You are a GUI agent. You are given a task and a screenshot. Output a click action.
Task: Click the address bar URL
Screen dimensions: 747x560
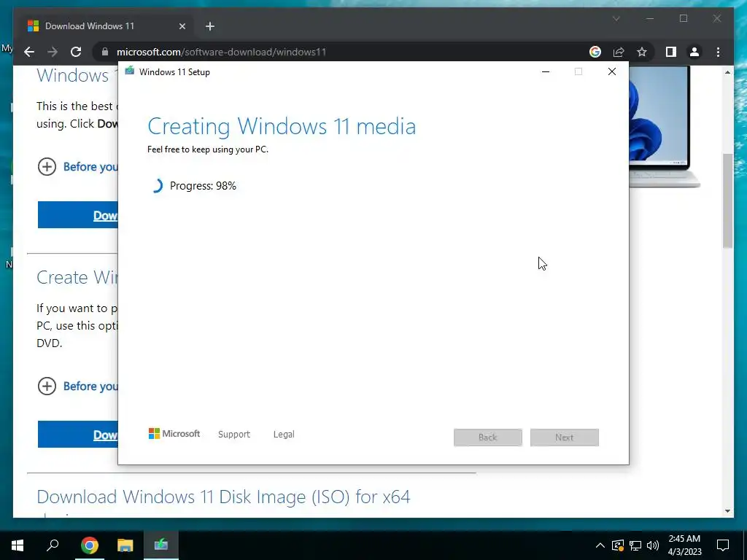tap(221, 52)
